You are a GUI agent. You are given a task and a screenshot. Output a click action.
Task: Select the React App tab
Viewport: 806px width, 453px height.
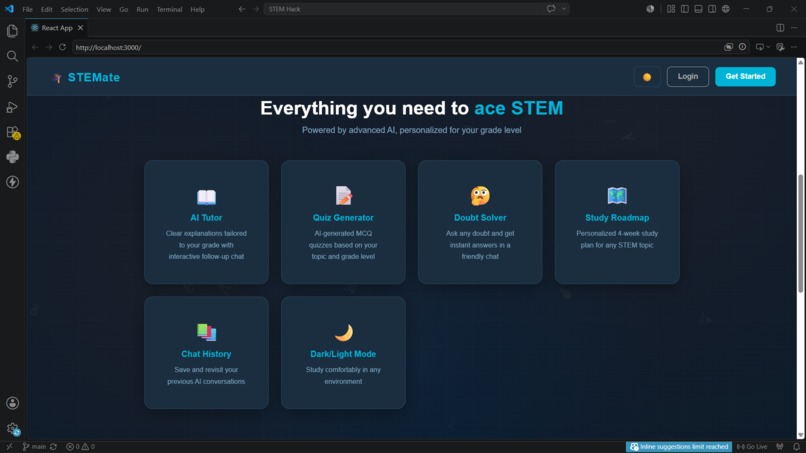pos(57,28)
